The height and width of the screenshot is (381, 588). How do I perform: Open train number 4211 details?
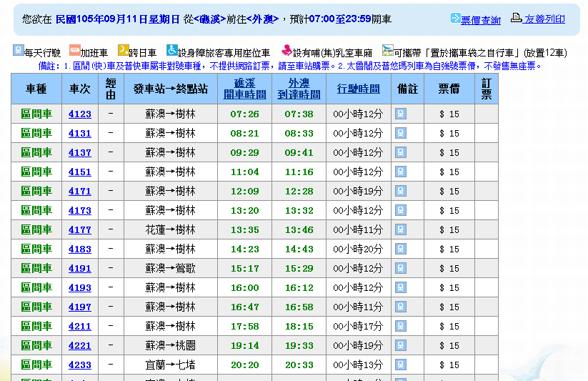tap(80, 327)
